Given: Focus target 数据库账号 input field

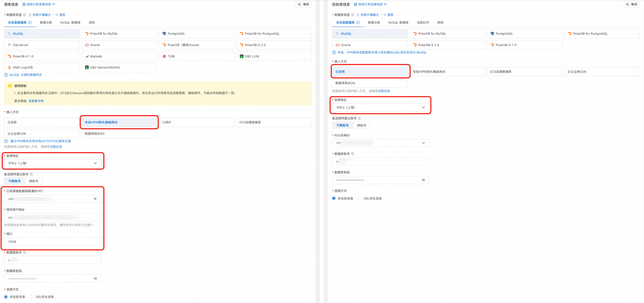Looking at the screenshot, I should (380, 161).
